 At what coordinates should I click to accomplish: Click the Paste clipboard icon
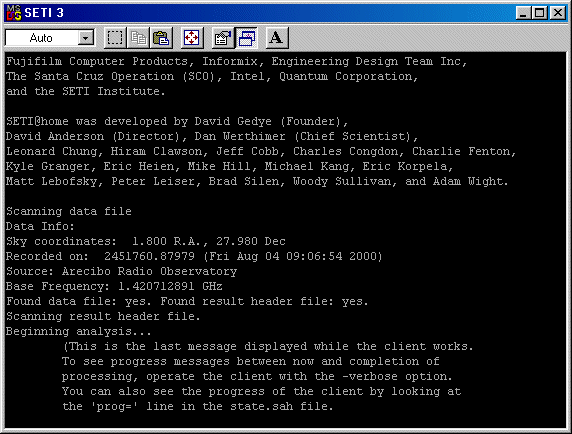(161, 38)
